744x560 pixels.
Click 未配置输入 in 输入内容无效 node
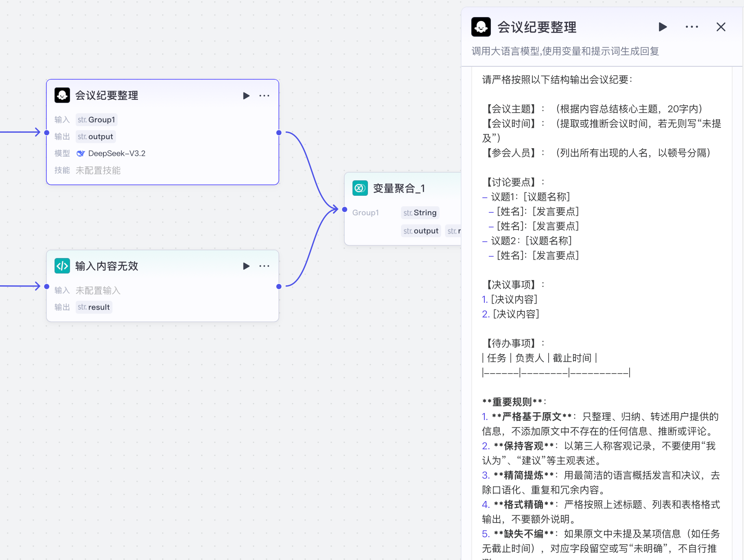[x=98, y=290]
